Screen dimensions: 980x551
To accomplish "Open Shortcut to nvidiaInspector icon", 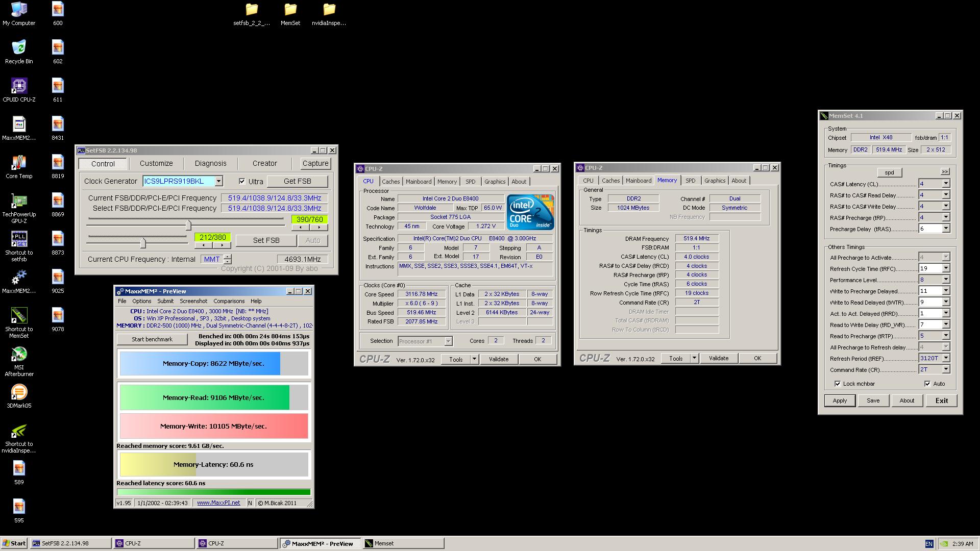I will [19, 438].
